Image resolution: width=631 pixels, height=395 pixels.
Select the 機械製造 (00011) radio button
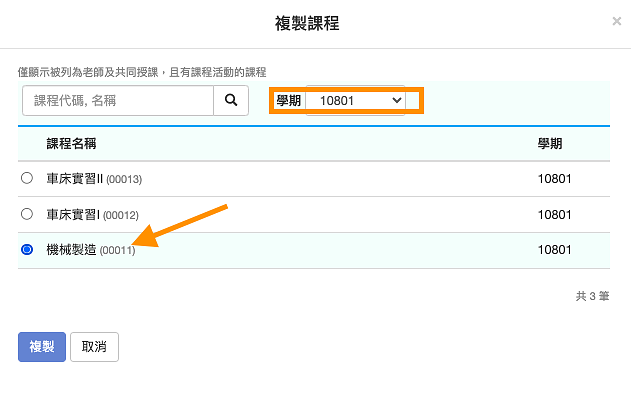pos(27,249)
